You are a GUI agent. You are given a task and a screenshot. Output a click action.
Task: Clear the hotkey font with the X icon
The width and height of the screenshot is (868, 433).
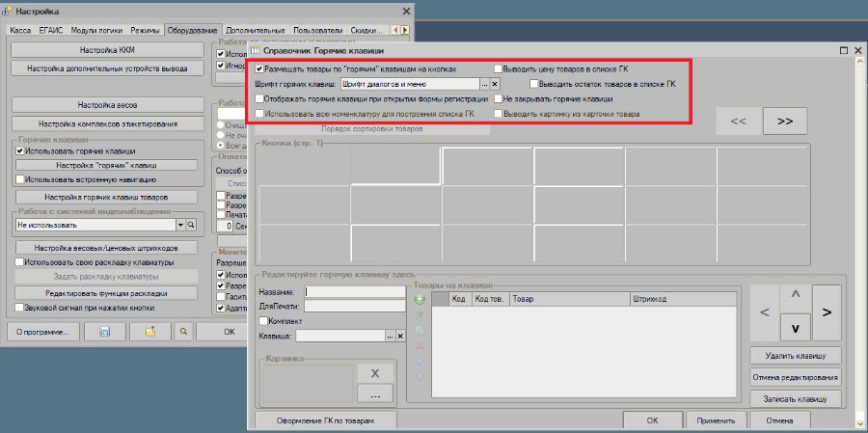[495, 84]
